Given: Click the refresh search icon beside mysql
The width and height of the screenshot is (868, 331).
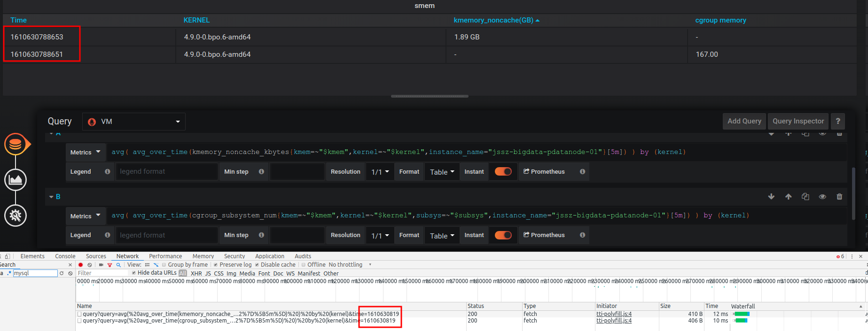Looking at the screenshot, I should (x=61, y=273).
